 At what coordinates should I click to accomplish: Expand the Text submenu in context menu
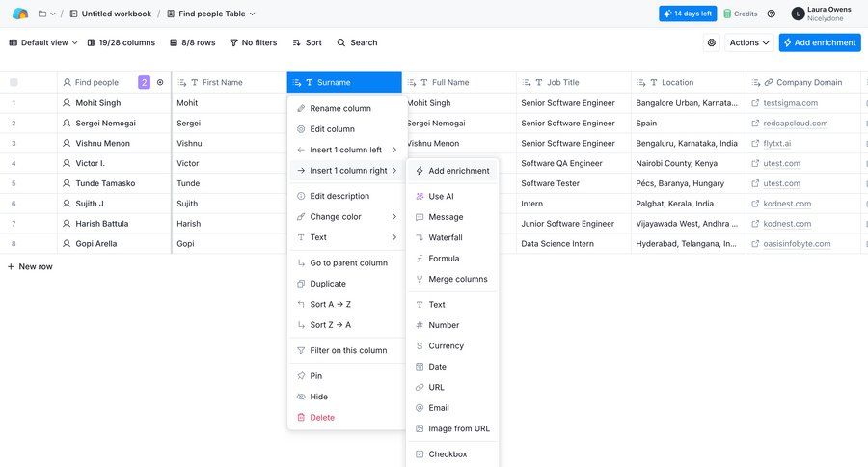click(x=347, y=237)
